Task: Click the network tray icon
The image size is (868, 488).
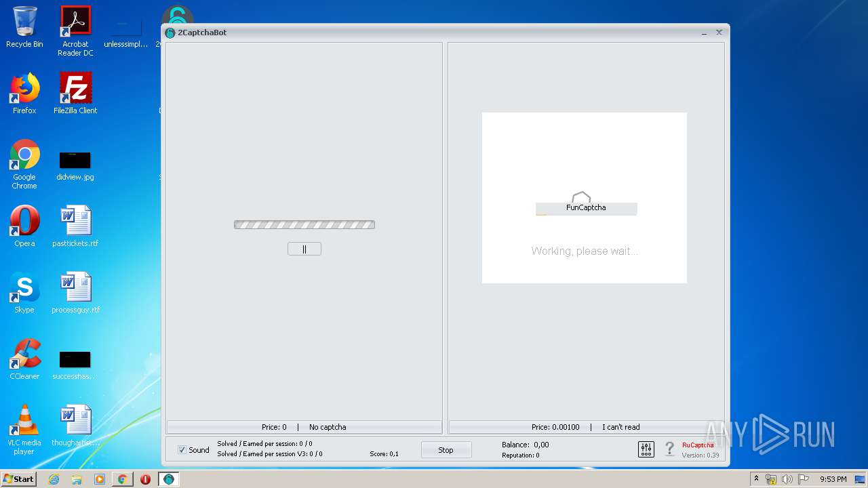Action: click(771, 479)
